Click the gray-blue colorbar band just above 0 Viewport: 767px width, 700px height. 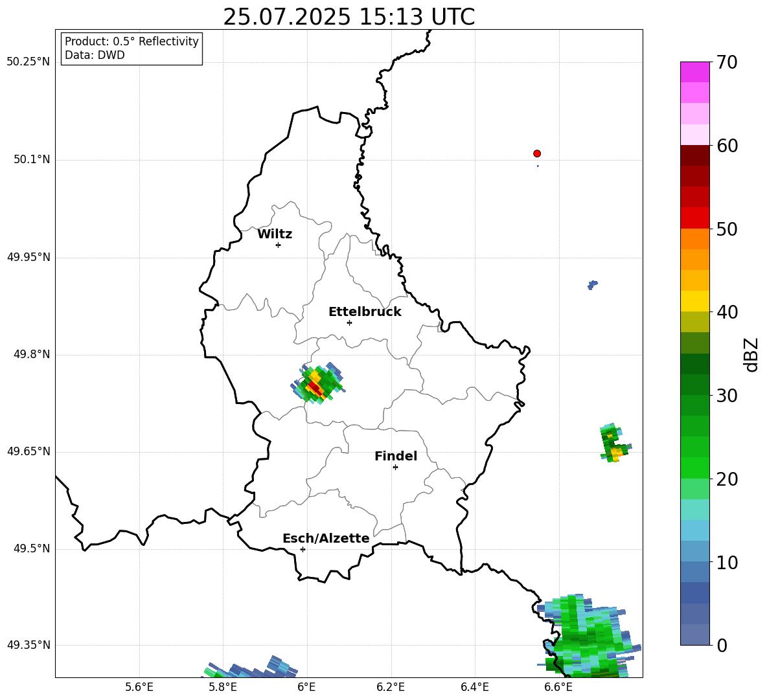pos(694,635)
